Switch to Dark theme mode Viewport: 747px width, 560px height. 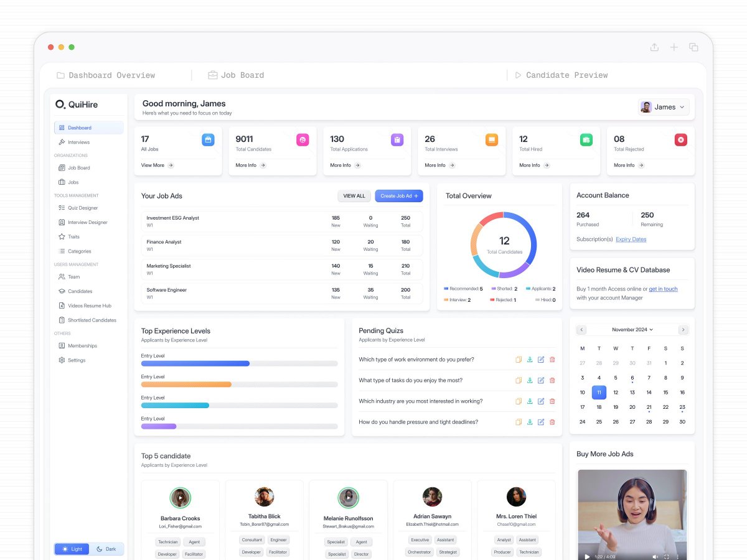click(107, 549)
